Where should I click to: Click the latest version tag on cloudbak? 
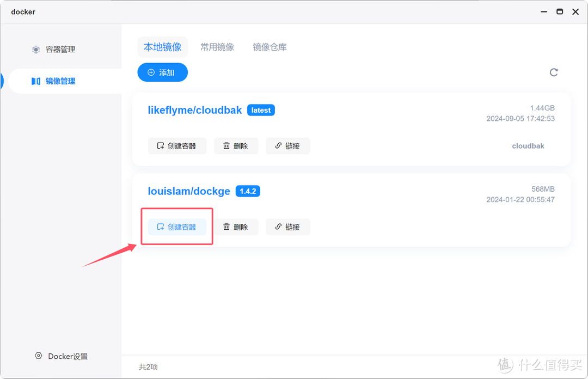pyautogui.click(x=260, y=109)
